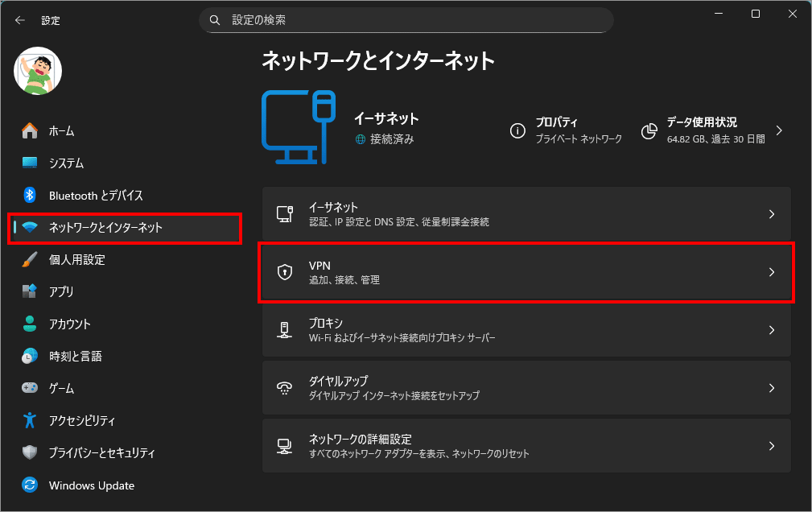The height and width of the screenshot is (512, 812).
Task: Expand ネットワークの詳細設定 chevron arrow
Action: (x=771, y=446)
